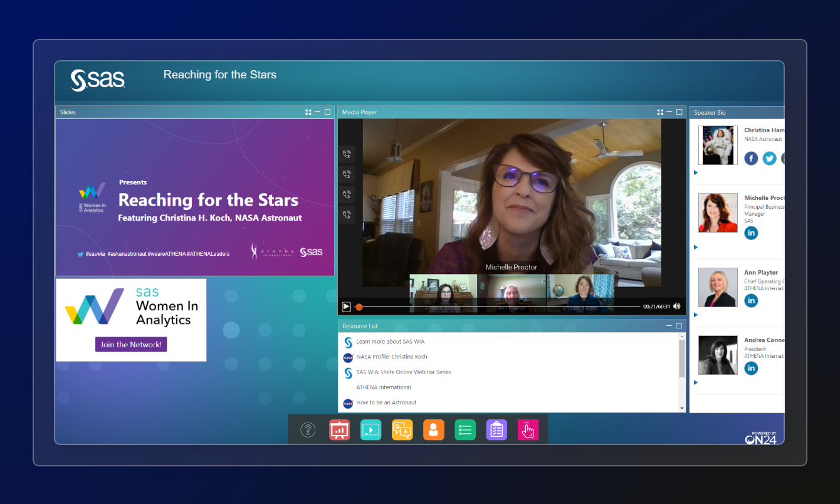This screenshot has width=840, height=504.
Task: Select the Media Player title bar
Action: [x=359, y=112]
